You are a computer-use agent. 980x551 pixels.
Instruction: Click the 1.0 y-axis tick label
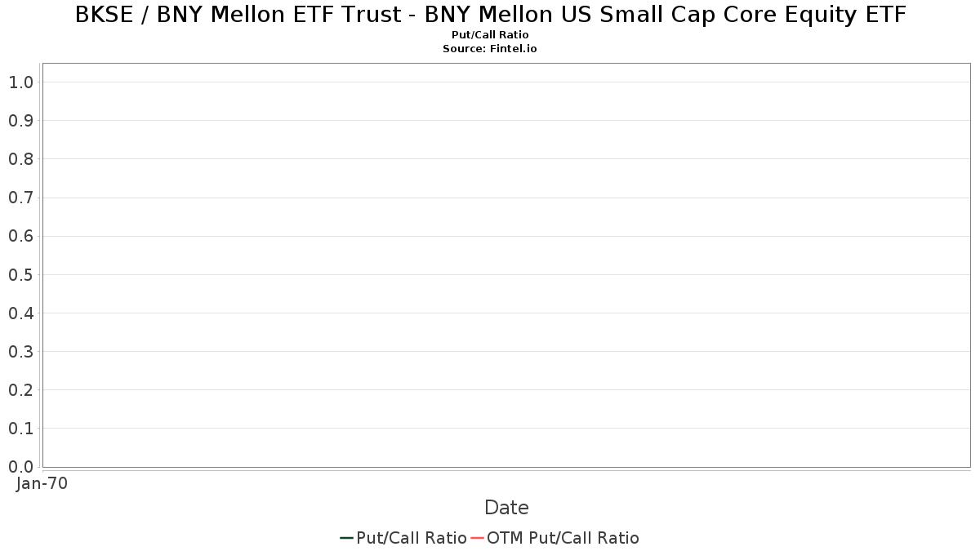[x=20, y=82]
